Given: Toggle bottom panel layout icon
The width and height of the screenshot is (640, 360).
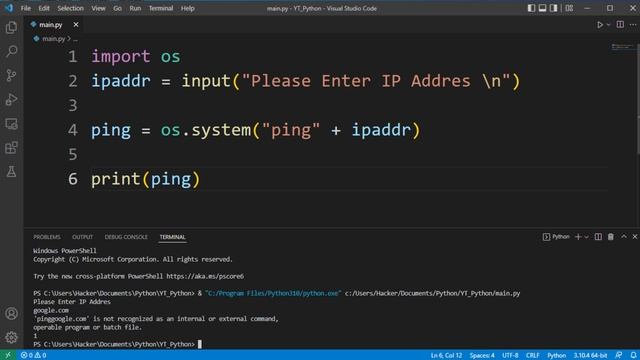Looking at the screenshot, I should (542, 8).
